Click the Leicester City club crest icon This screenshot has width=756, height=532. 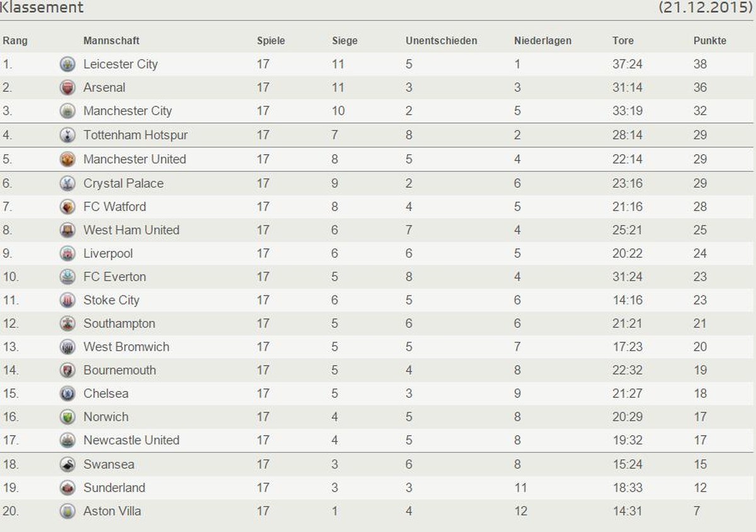pos(67,64)
